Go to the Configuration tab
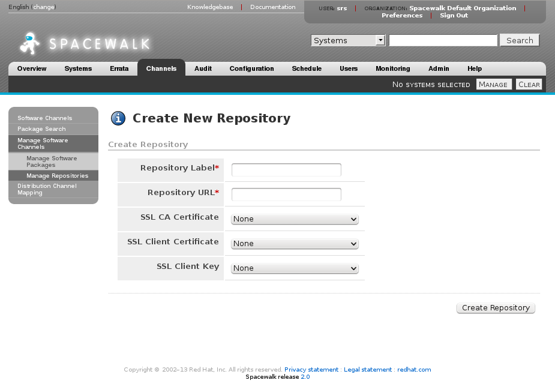The width and height of the screenshot is (555, 392). 251,68
